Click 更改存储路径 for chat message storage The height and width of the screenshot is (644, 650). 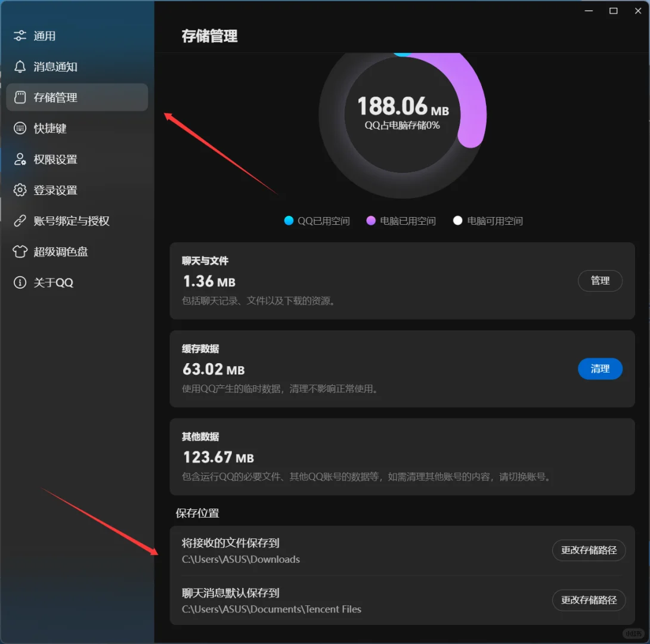(589, 600)
